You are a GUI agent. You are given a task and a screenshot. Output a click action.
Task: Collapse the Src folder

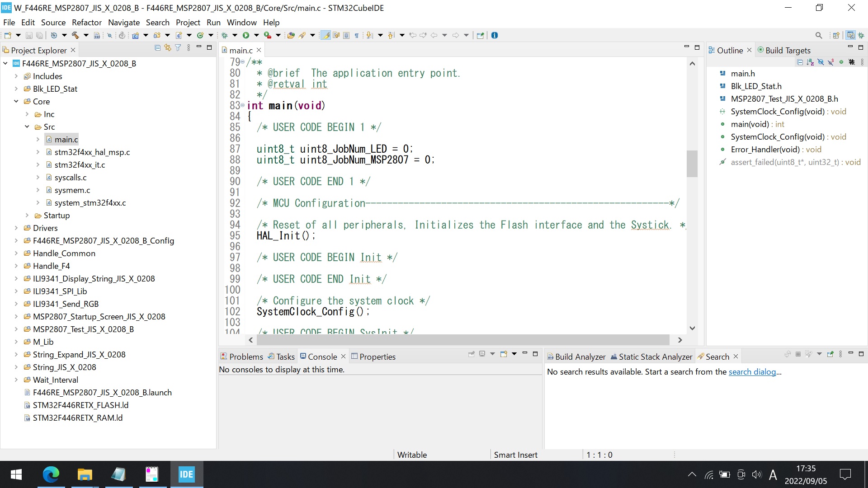pos(27,127)
